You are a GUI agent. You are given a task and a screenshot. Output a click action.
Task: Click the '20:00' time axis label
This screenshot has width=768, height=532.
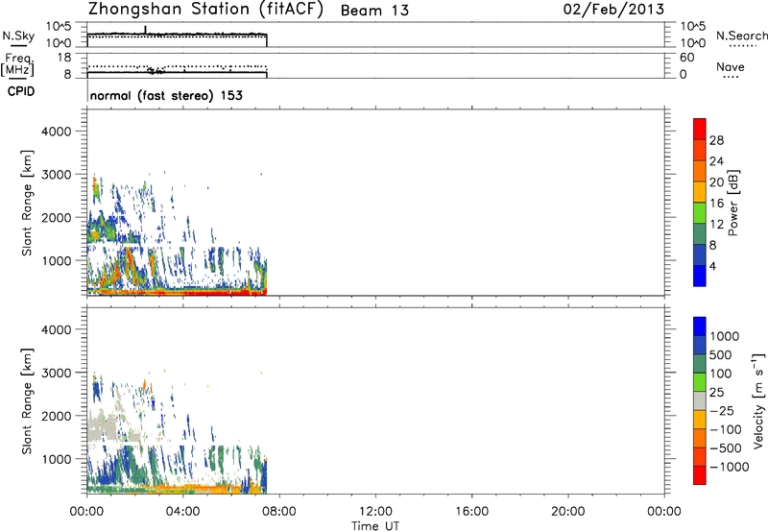tap(567, 512)
